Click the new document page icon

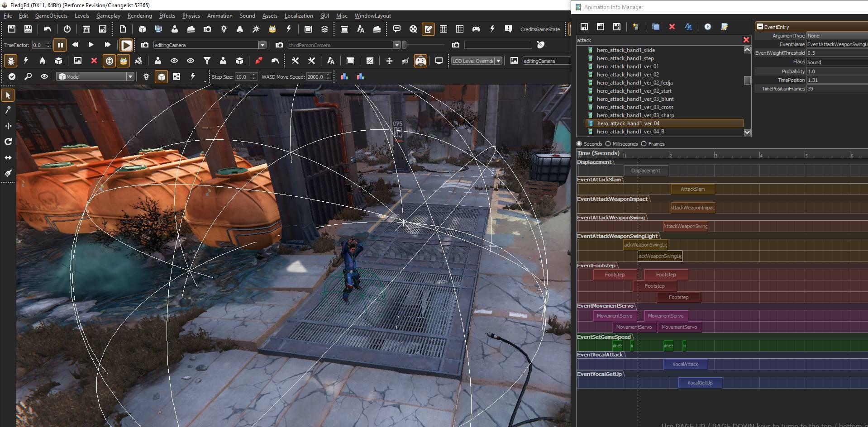pos(123,29)
